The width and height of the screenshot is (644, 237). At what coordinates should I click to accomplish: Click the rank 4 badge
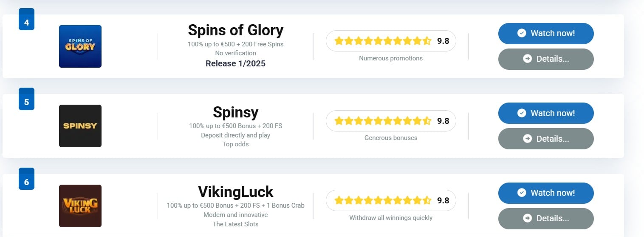pos(26,20)
